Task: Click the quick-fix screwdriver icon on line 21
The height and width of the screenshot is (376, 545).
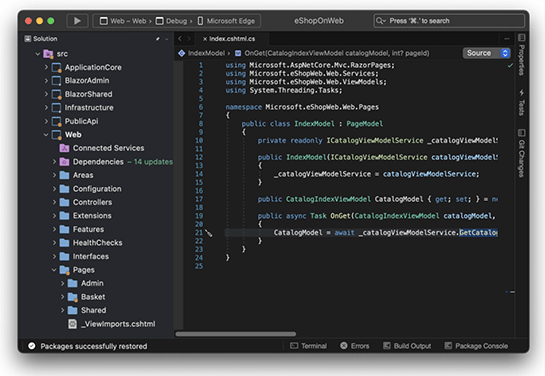Action: 209,233
